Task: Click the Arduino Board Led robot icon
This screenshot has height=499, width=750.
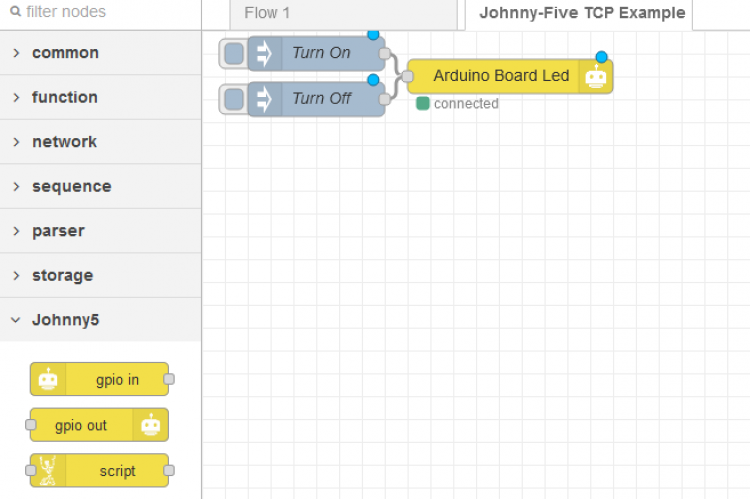Action: [x=596, y=77]
